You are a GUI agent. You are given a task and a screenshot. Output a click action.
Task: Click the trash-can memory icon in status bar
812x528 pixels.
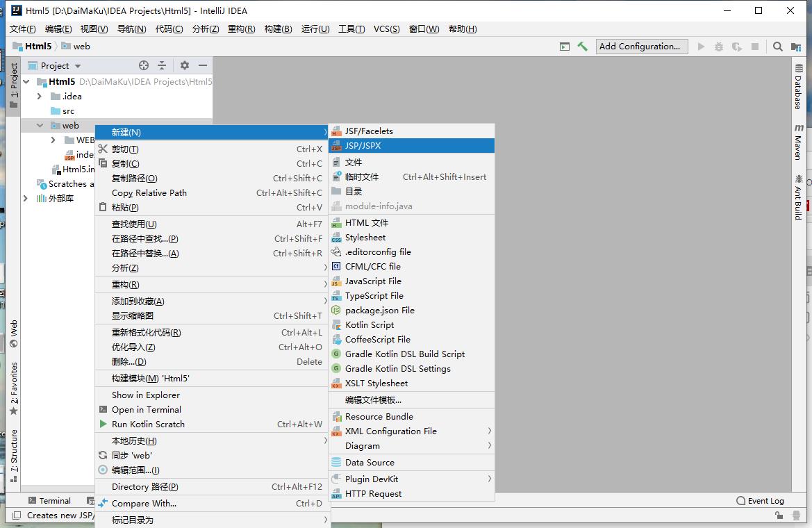(797, 515)
